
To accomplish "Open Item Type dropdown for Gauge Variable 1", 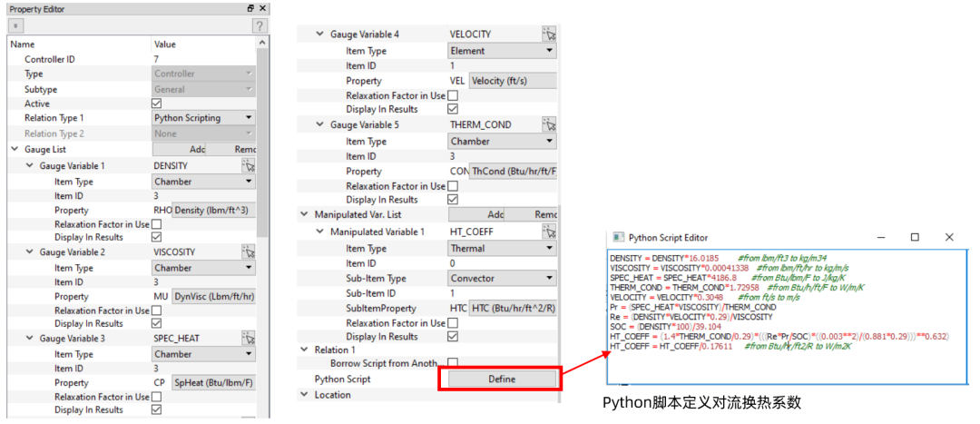I will point(204,182).
